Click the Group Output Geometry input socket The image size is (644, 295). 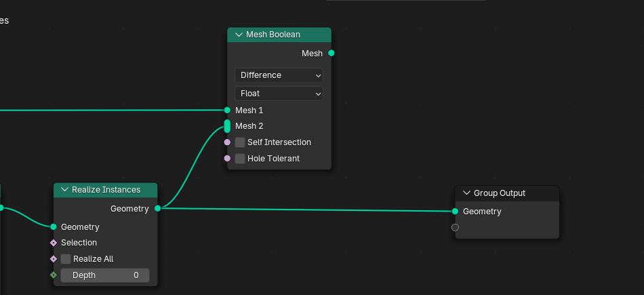pos(455,211)
